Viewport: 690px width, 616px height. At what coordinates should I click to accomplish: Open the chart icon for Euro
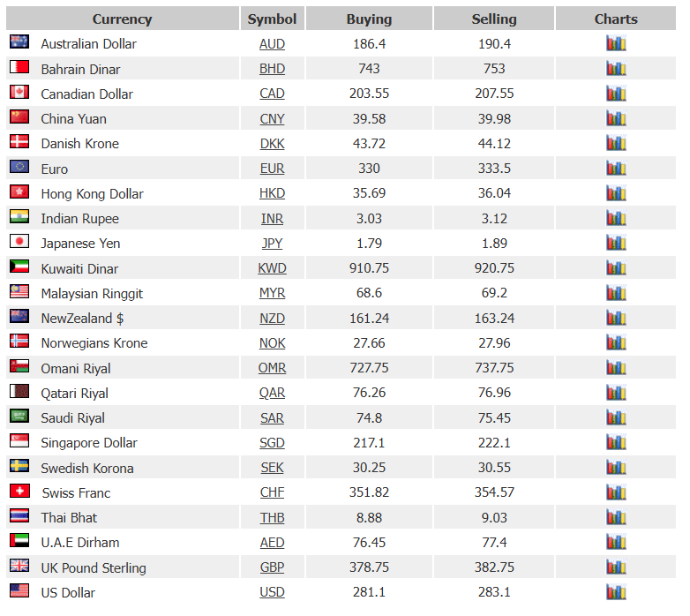616,168
